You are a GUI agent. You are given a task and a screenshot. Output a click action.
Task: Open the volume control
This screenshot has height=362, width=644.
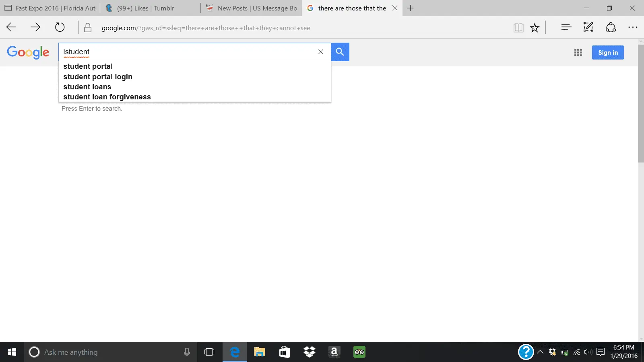pos(588,352)
